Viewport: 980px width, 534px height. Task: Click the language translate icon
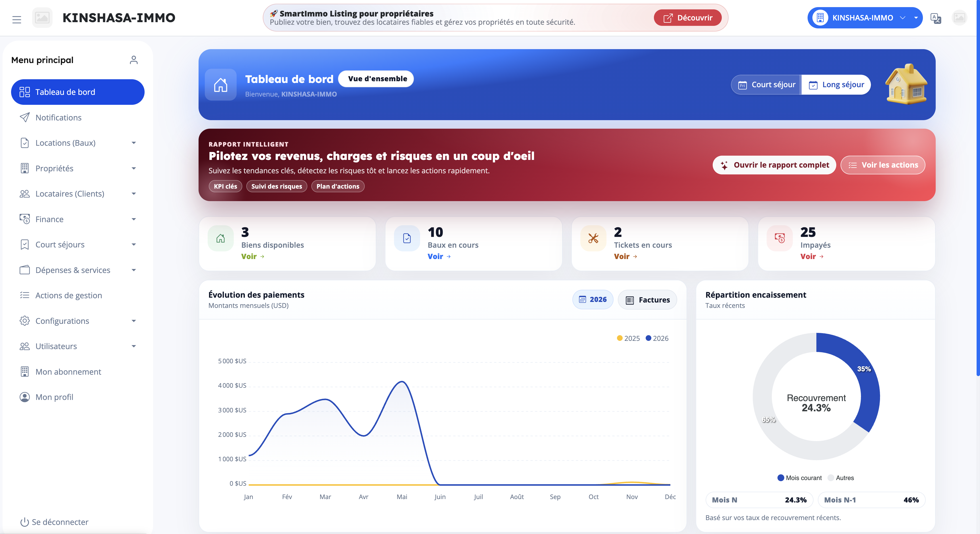point(935,18)
